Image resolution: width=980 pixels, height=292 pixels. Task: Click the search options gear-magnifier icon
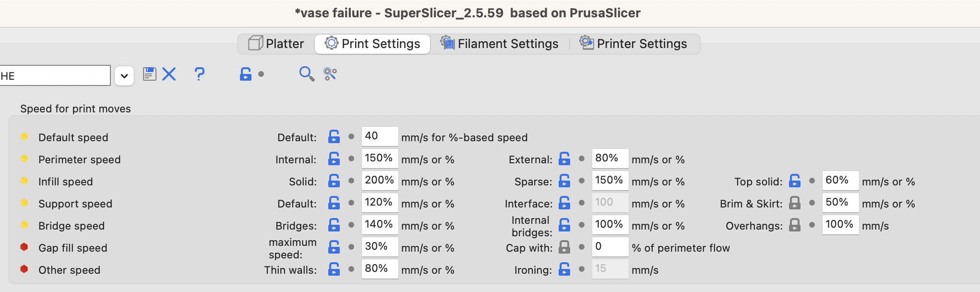click(330, 74)
